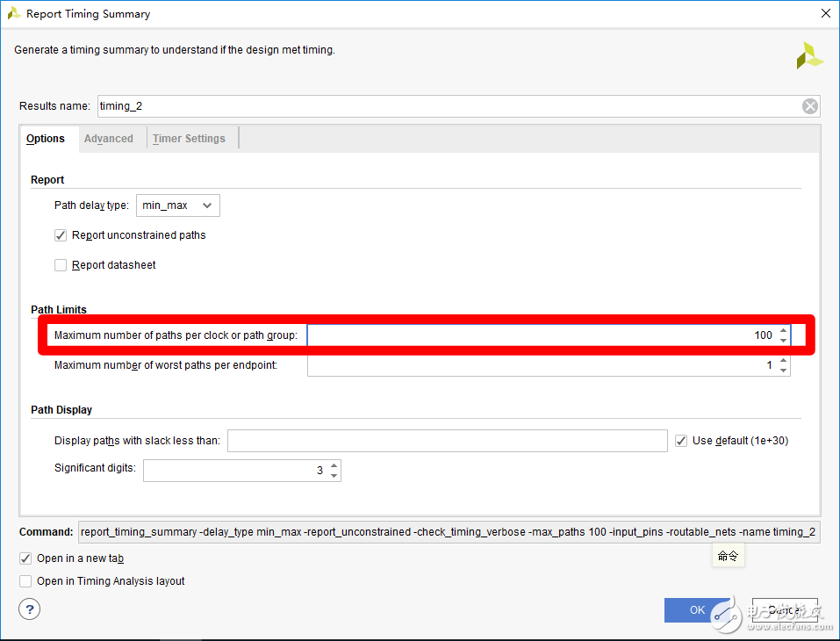Screen dimensions: 840x641
Task: Switch to the Timer Settings tab
Action: pos(189,139)
